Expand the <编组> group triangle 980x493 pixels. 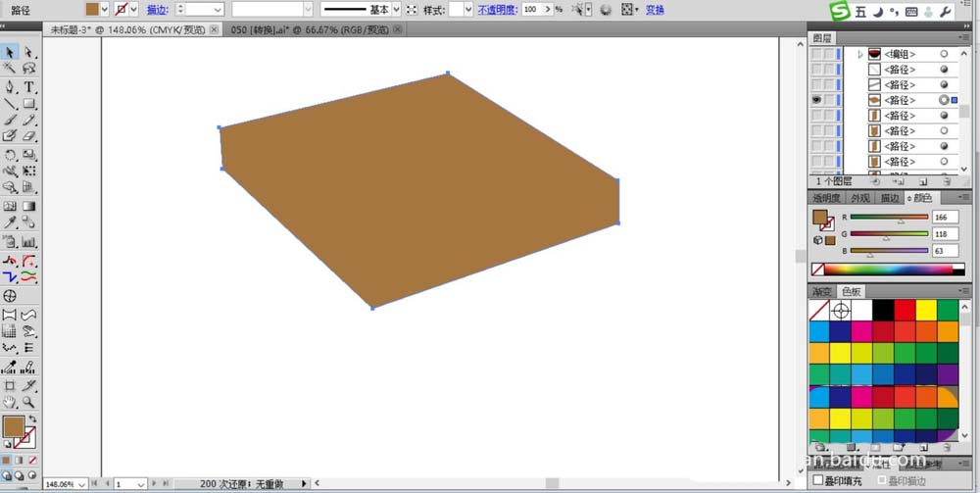(x=860, y=54)
